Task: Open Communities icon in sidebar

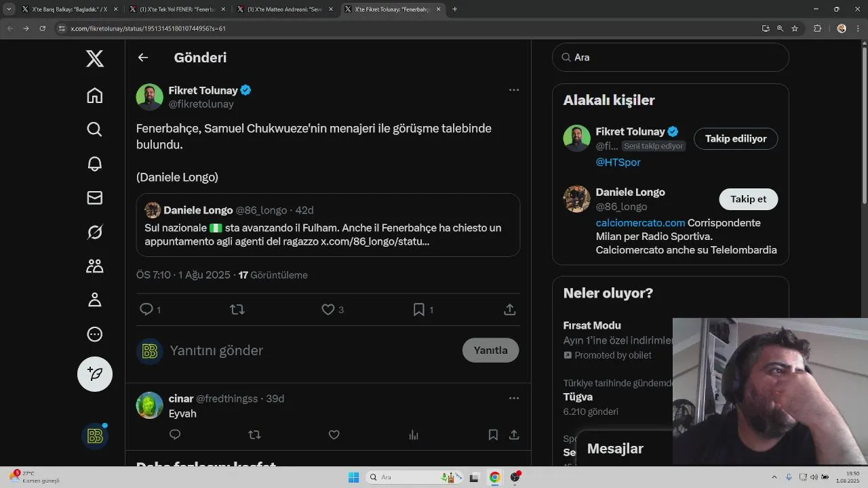Action: click(x=95, y=266)
